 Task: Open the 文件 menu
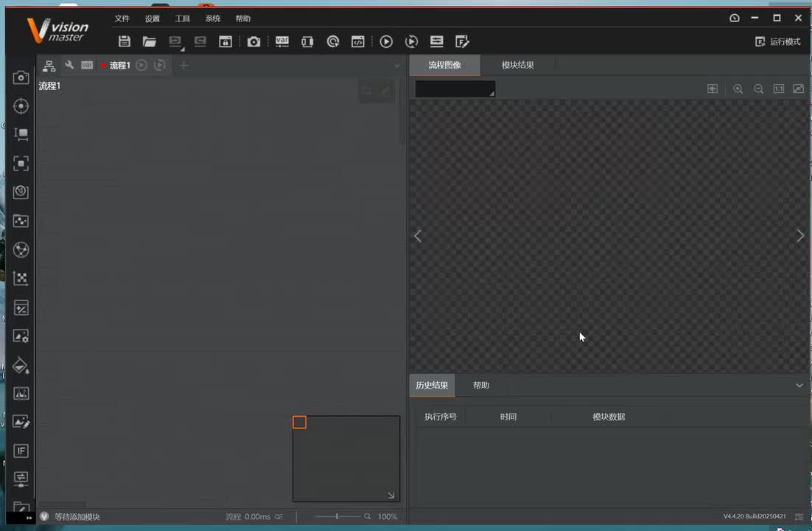[x=122, y=18]
